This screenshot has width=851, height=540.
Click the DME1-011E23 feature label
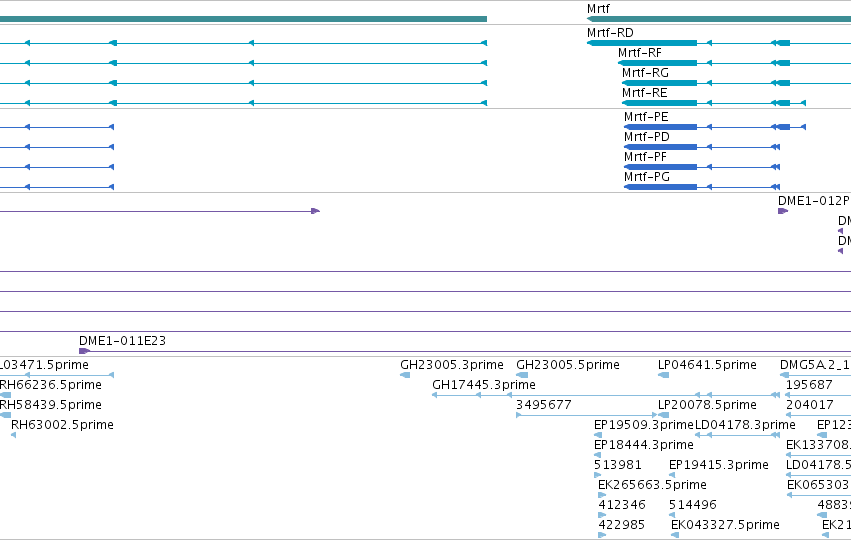tap(123, 341)
